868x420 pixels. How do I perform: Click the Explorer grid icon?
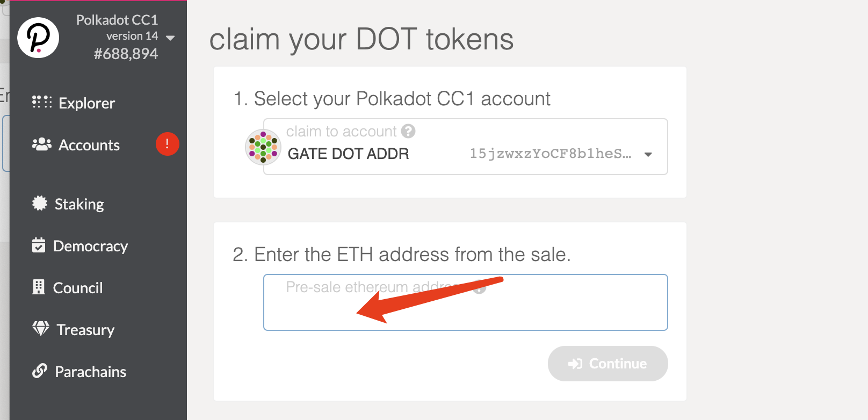tap(42, 102)
